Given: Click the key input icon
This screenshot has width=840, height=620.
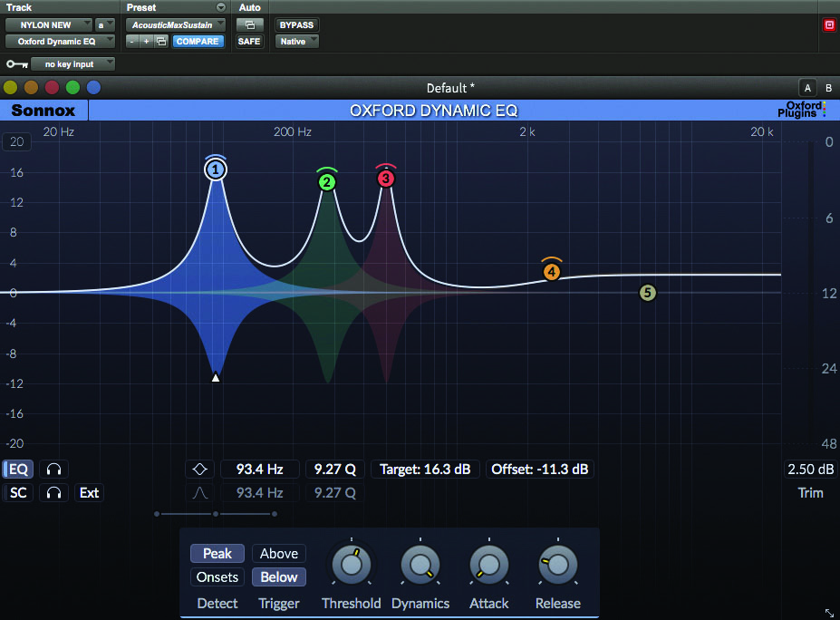Looking at the screenshot, I should [x=16, y=64].
